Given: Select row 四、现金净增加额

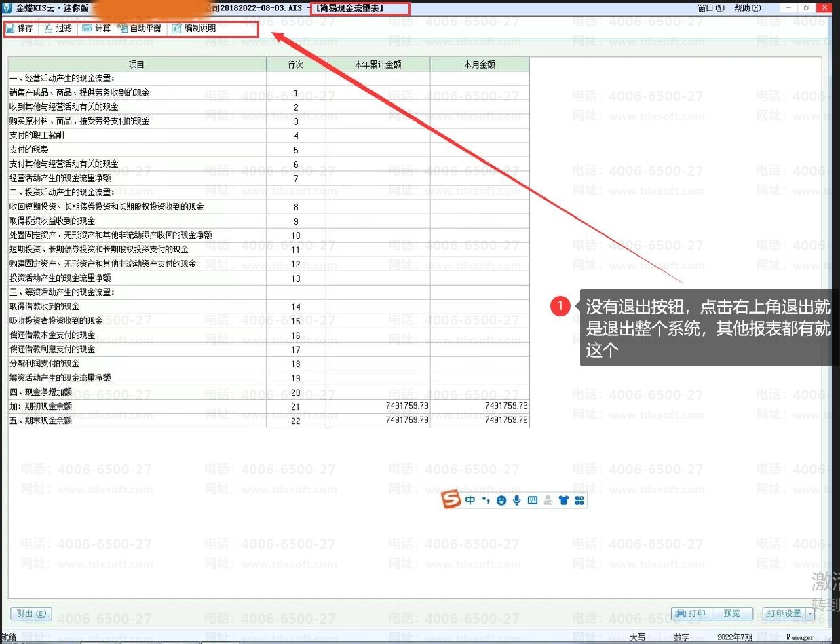Looking at the screenshot, I should point(269,392).
